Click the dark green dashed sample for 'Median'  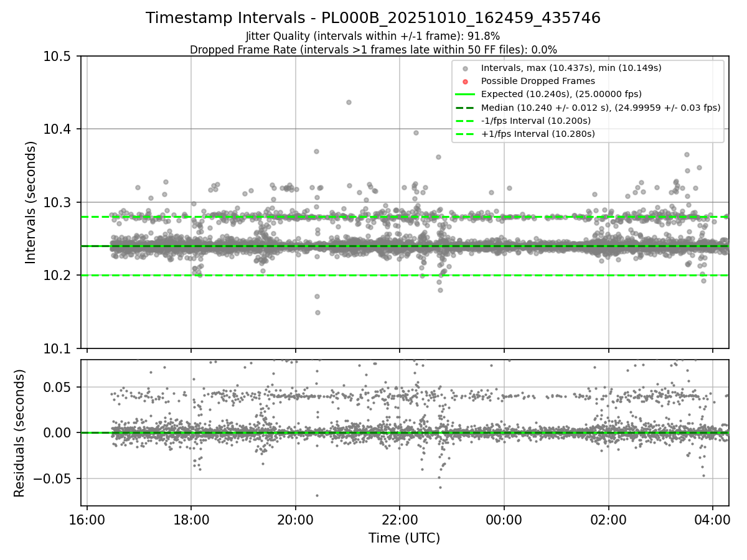click(466, 108)
